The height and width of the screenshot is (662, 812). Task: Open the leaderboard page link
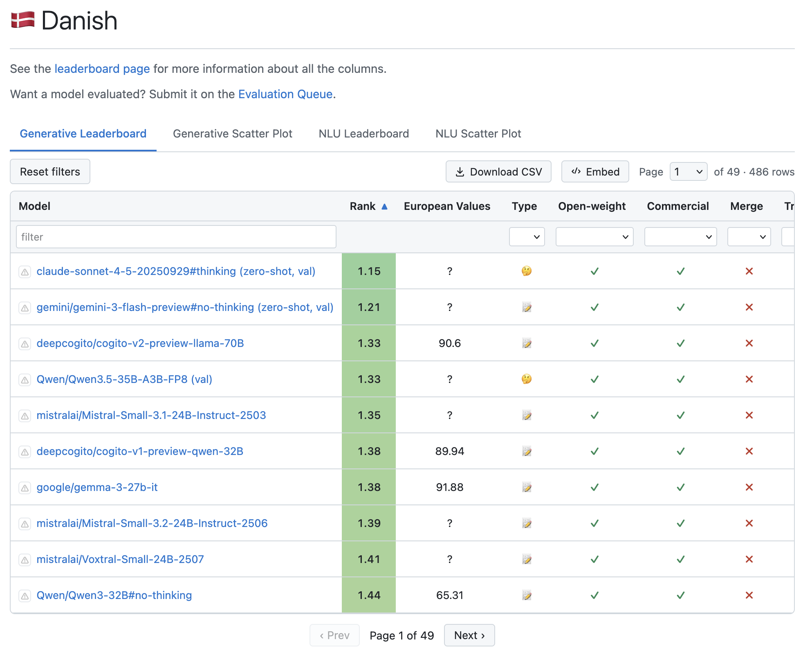click(102, 69)
